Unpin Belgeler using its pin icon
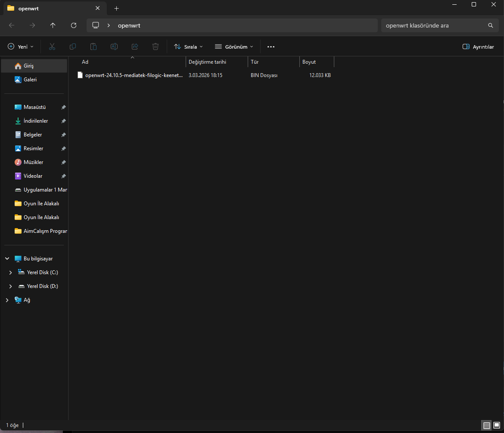This screenshot has width=504, height=433. pyautogui.click(x=64, y=135)
